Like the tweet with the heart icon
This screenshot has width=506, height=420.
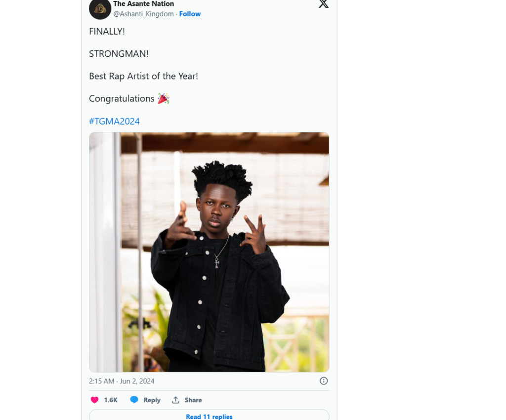[x=95, y=400]
